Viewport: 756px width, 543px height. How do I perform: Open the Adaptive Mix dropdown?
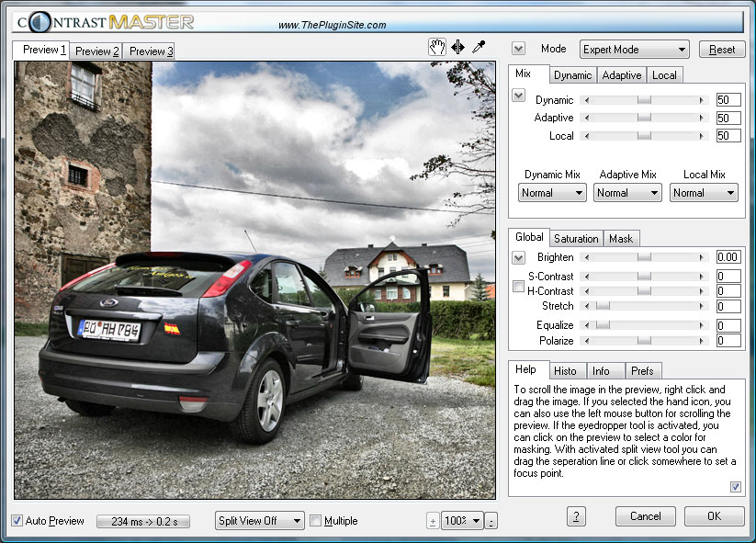[627, 193]
